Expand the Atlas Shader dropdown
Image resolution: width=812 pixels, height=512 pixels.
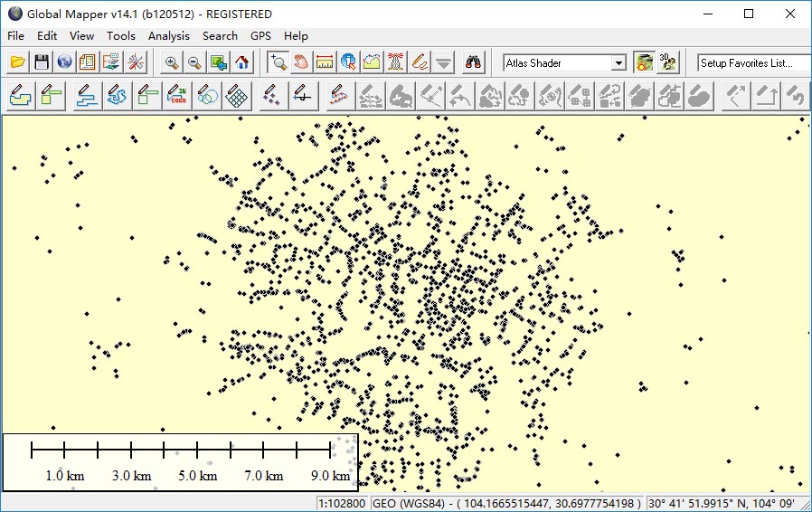click(x=618, y=63)
